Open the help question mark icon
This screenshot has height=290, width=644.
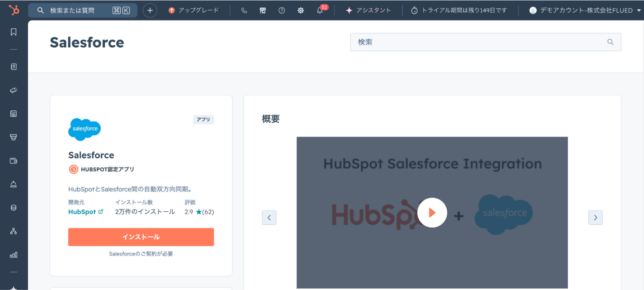tap(282, 10)
